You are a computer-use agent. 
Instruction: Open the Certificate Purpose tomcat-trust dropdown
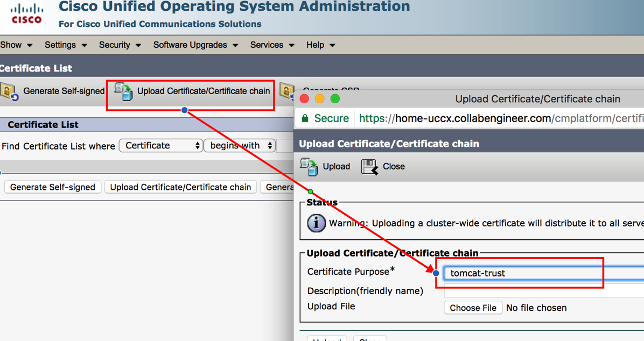tap(538, 273)
